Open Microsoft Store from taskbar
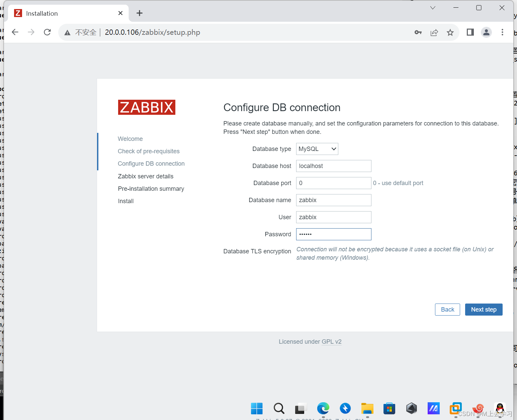This screenshot has height=420, width=517. point(389,408)
